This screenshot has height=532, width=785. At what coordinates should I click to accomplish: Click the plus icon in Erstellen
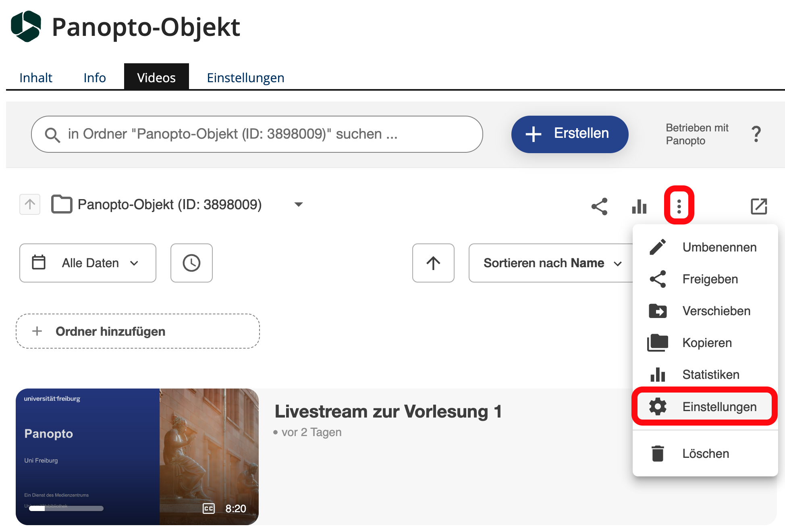[533, 134]
